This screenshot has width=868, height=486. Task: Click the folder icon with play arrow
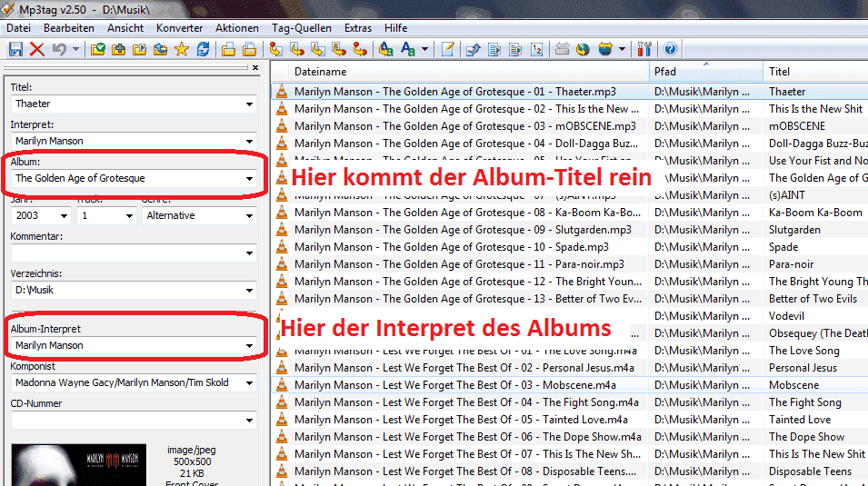coord(139,49)
